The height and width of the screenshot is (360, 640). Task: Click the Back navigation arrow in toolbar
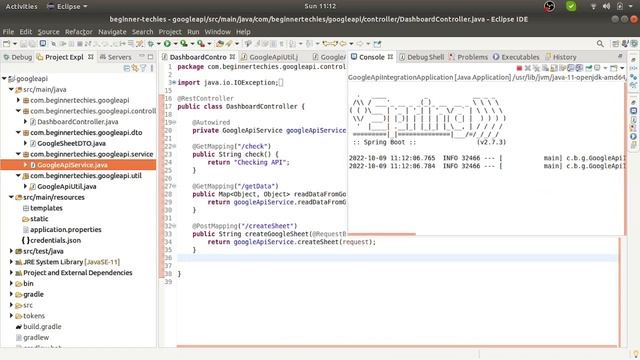[343, 44]
